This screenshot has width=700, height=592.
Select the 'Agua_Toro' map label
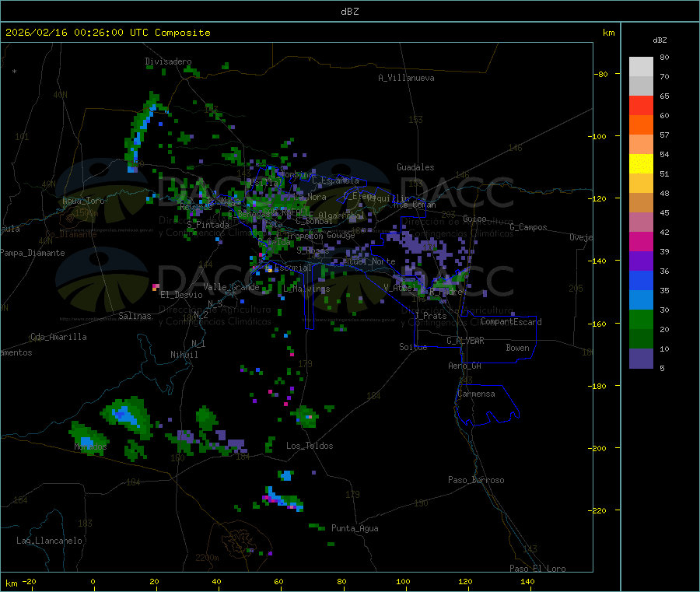[83, 201]
